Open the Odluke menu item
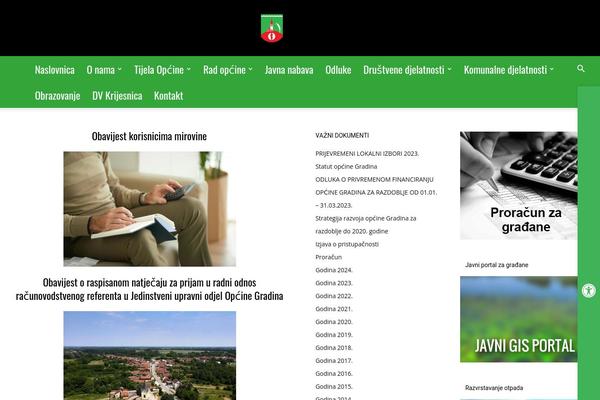 click(x=338, y=70)
